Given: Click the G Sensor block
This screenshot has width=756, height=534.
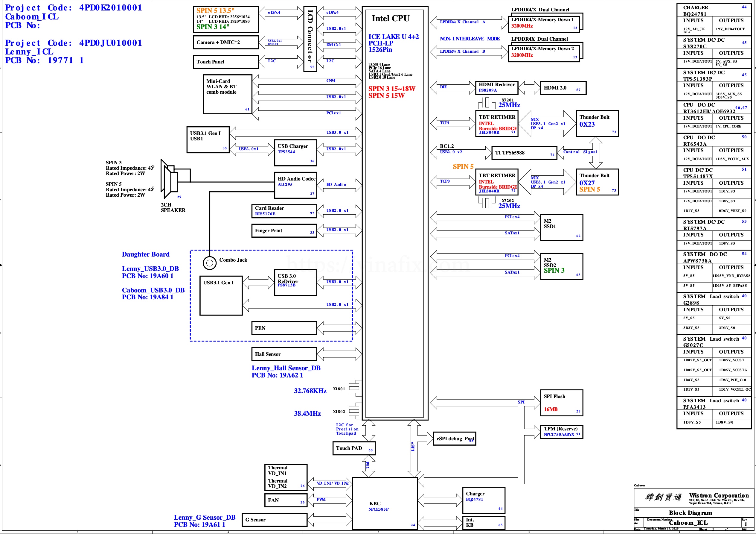Looking at the screenshot, I should (x=274, y=520).
